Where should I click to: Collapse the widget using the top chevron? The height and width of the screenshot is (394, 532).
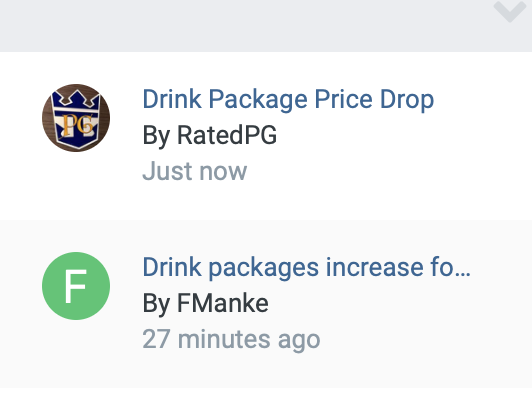click(510, 11)
